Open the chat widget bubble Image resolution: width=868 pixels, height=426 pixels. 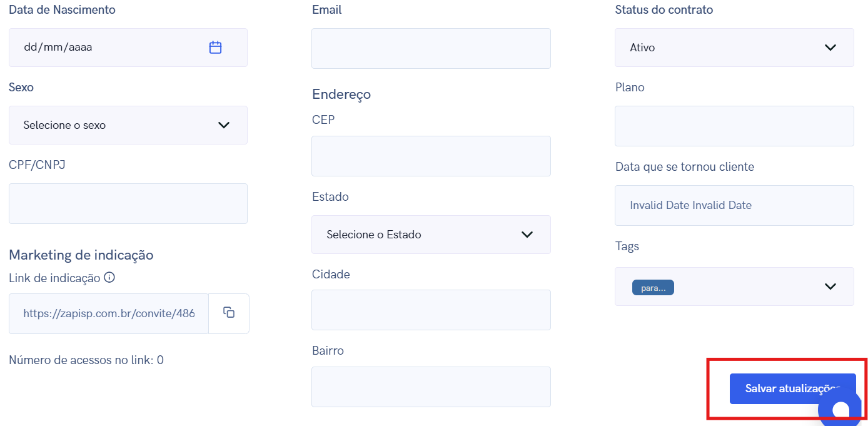click(x=842, y=410)
